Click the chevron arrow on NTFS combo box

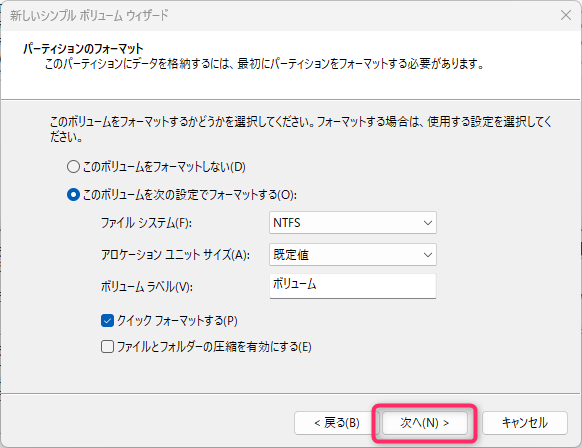tap(428, 223)
